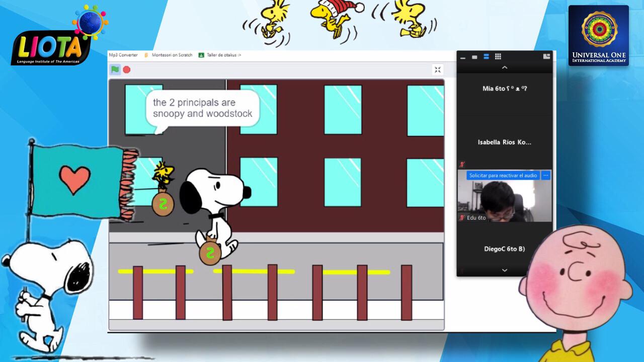Viewport: 644px width, 362px height.
Task: Click the money bag hanging under Woodstock
Action: click(163, 202)
